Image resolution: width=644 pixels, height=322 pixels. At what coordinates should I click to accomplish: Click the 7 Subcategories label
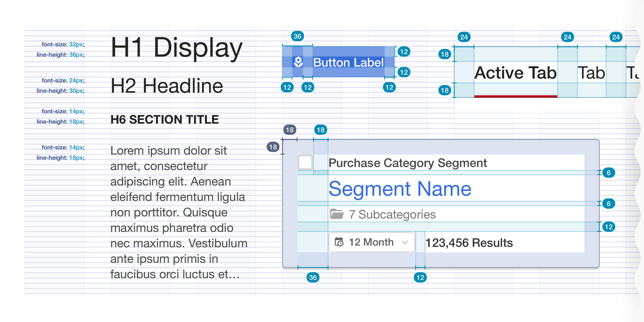pyautogui.click(x=392, y=215)
